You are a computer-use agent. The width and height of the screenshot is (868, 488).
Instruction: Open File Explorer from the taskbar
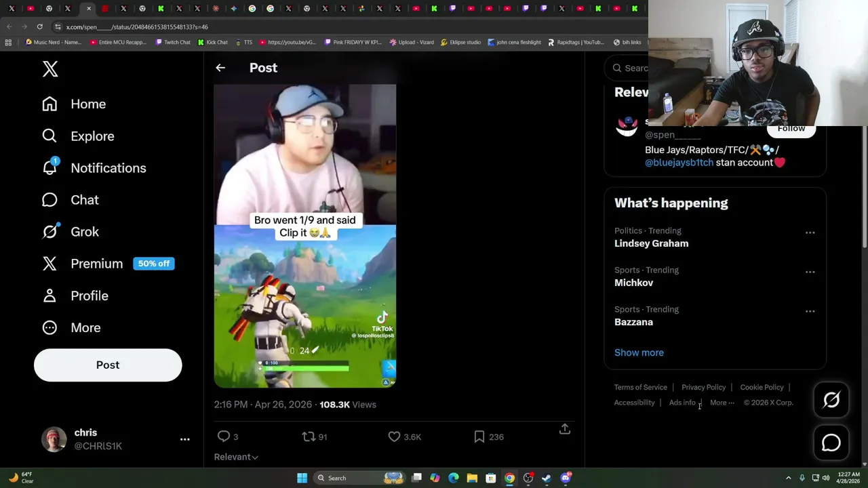click(x=472, y=478)
